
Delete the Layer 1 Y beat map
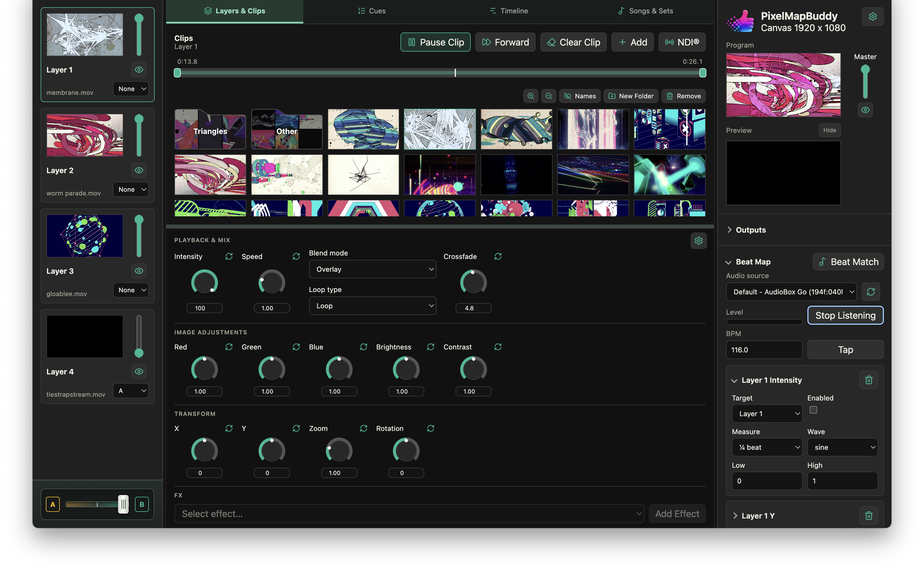pos(869,516)
